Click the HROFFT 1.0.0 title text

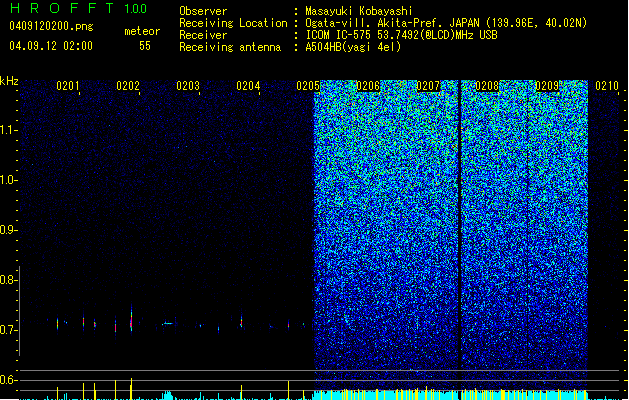tap(79, 8)
